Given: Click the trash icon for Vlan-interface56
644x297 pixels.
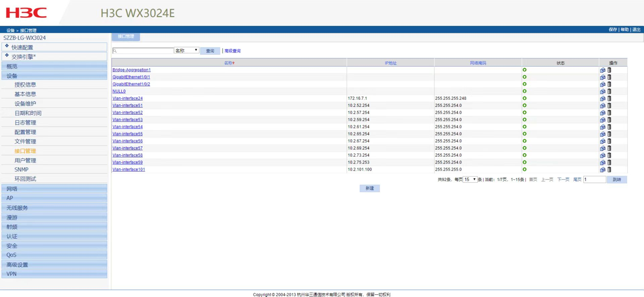Looking at the screenshot, I should pyautogui.click(x=609, y=141).
